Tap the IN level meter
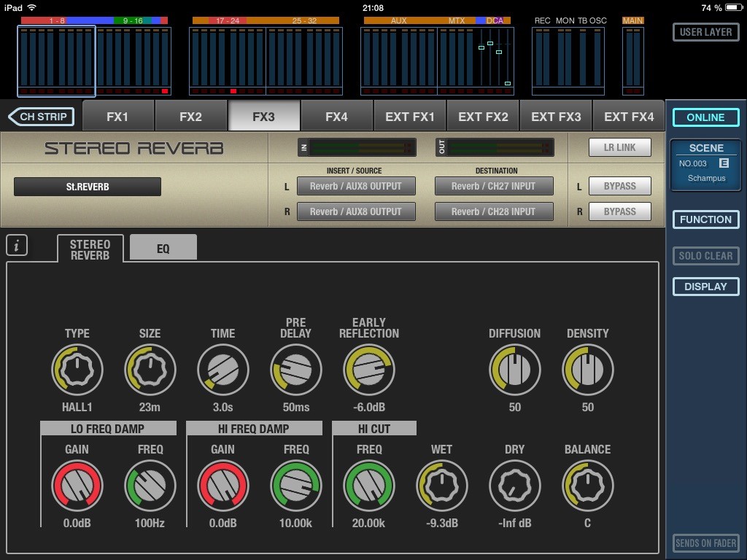Image resolution: width=747 pixels, height=560 pixels. click(x=357, y=147)
